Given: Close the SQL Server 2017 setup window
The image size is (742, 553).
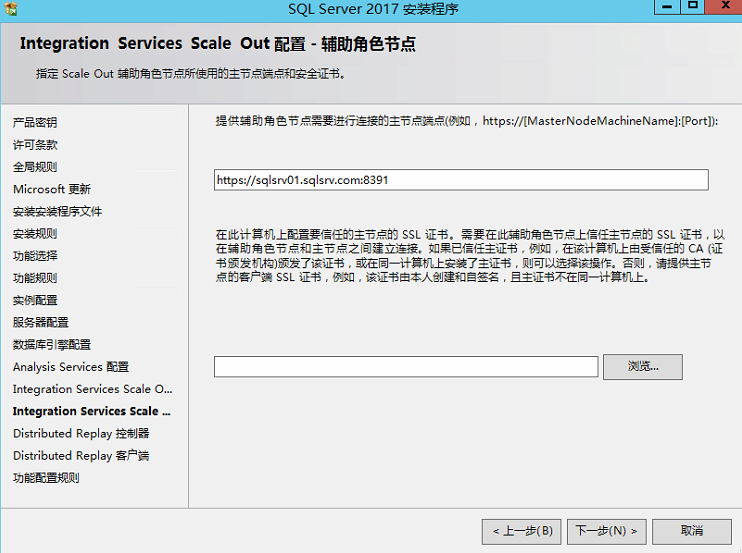Looking at the screenshot, I should (x=724, y=7).
